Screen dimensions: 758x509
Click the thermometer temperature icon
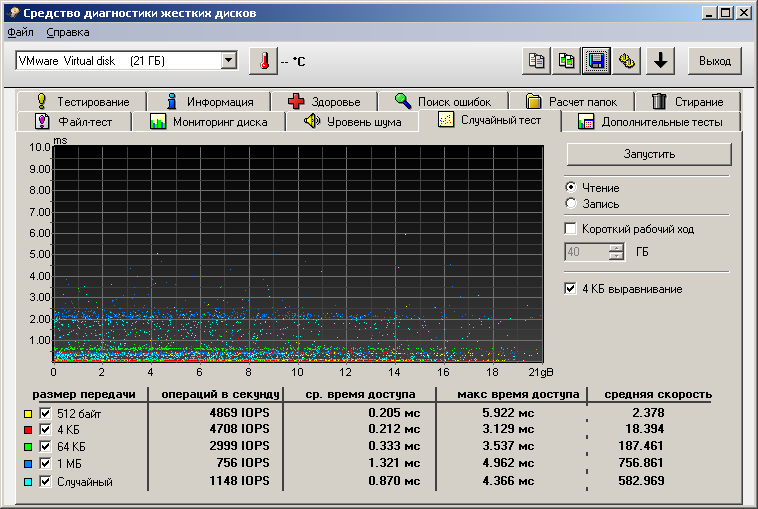[263, 61]
